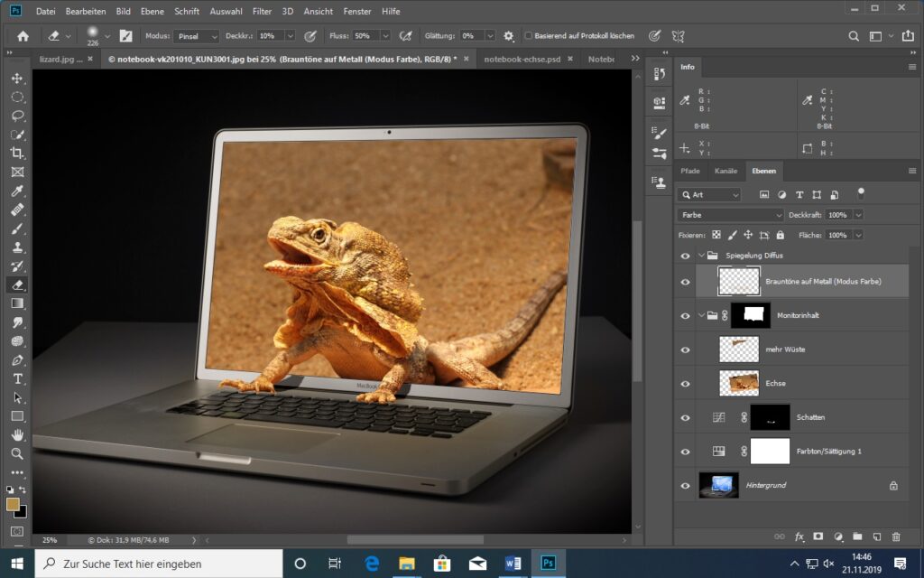Image resolution: width=924 pixels, height=578 pixels.
Task: Hide the 'Spiegelung Diffus' group
Action: point(685,256)
